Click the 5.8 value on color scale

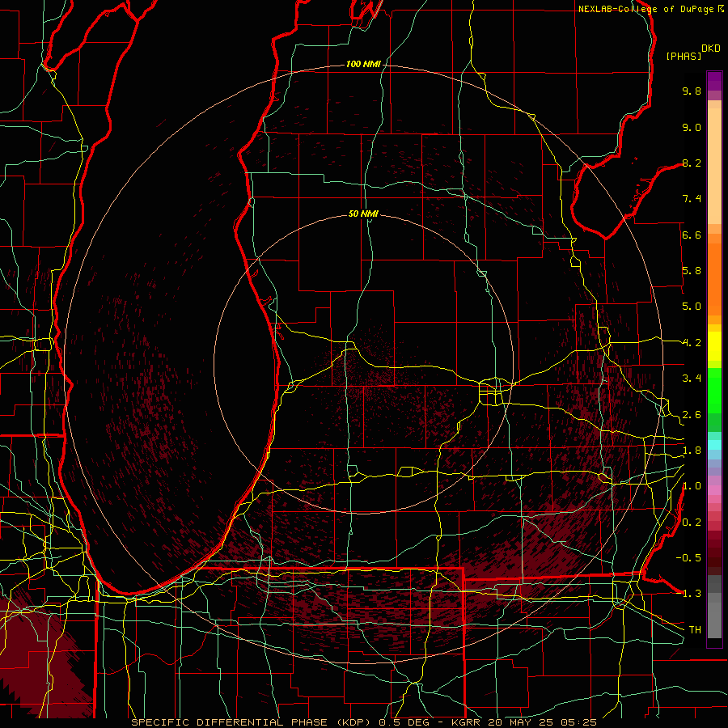(x=692, y=271)
